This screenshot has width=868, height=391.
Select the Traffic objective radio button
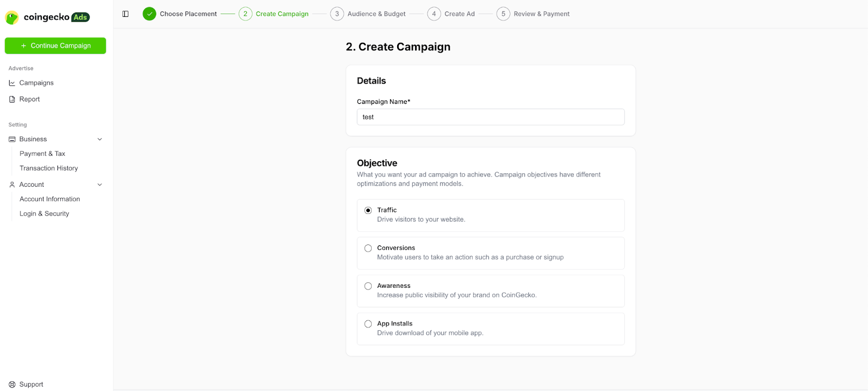pyautogui.click(x=368, y=210)
